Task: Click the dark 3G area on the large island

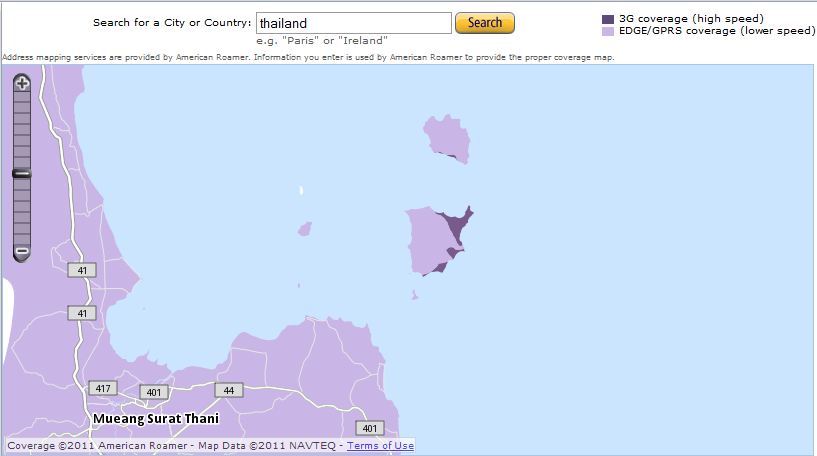Action: tap(456, 230)
